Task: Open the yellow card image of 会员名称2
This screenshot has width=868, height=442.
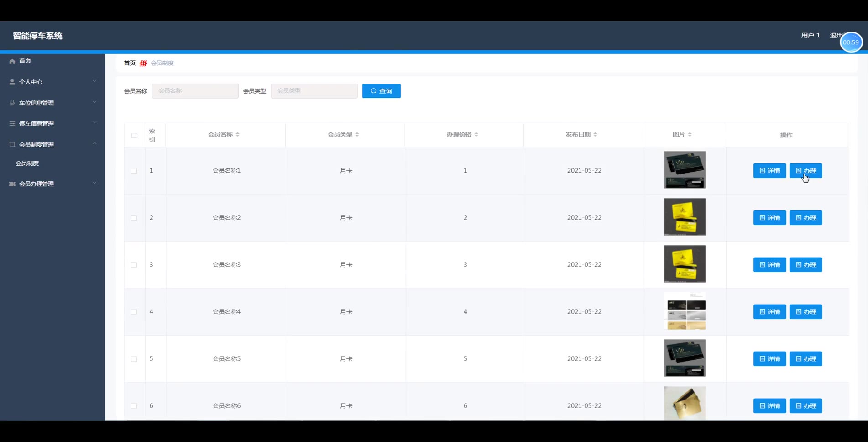Action: coord(685,217)
